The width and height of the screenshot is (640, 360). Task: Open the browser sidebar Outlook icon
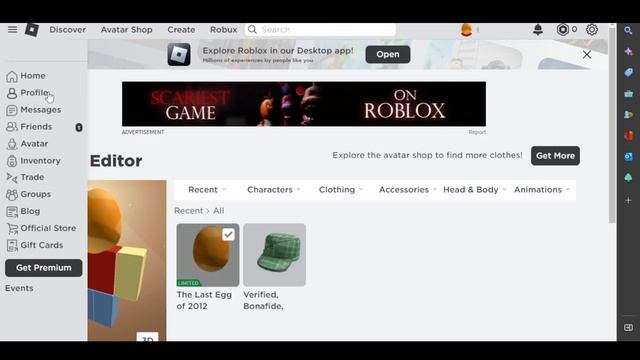(628, 156)
